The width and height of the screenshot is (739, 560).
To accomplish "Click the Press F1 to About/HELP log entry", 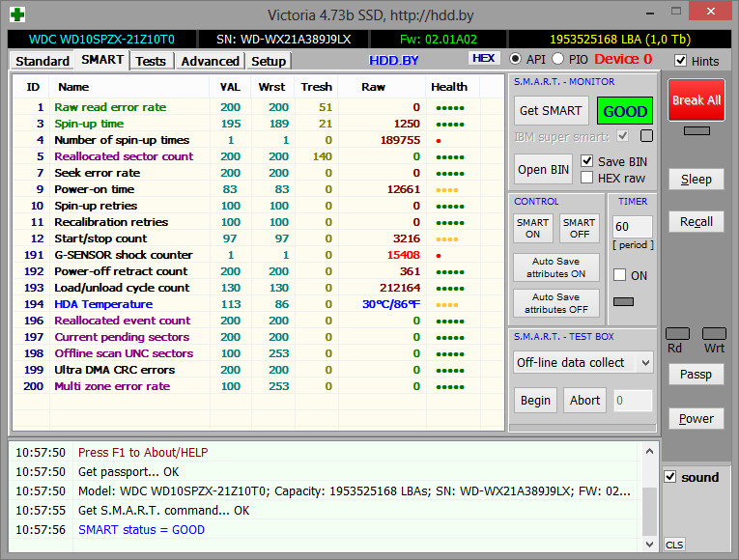I will 143,453.
